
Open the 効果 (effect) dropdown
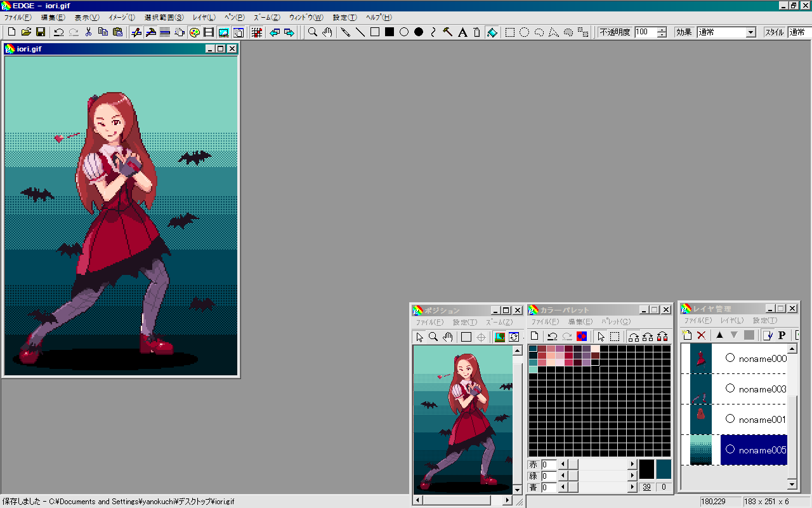tap(750, 32)
